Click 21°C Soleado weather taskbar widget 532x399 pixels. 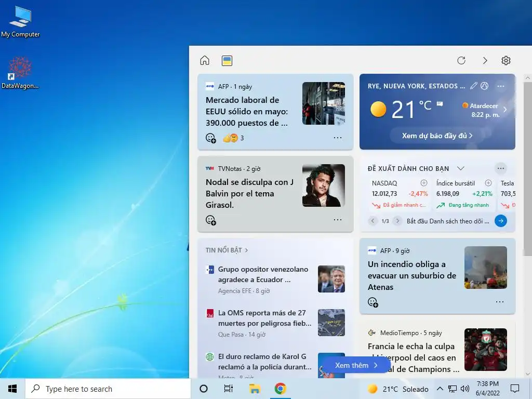[x=398, y=389]
